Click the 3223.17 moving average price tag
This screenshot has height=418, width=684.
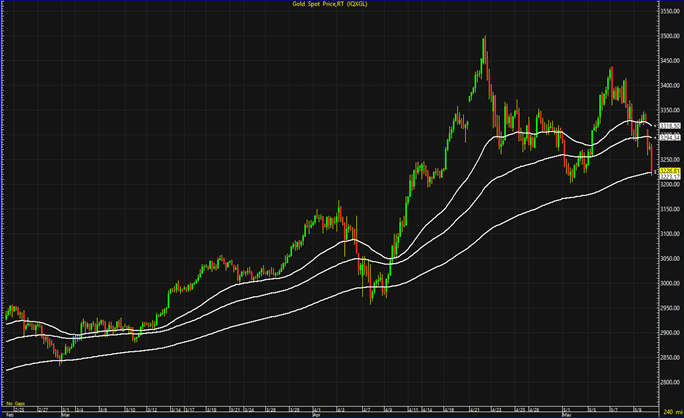pos(668,177)
